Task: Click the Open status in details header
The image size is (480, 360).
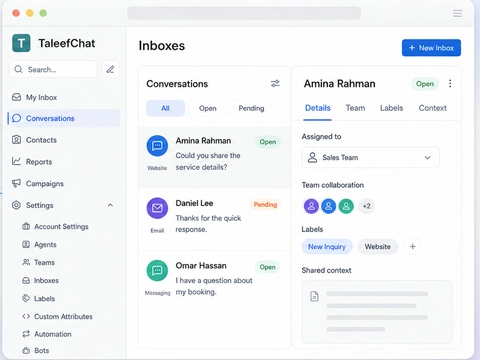Action: [x=425, y=84]
